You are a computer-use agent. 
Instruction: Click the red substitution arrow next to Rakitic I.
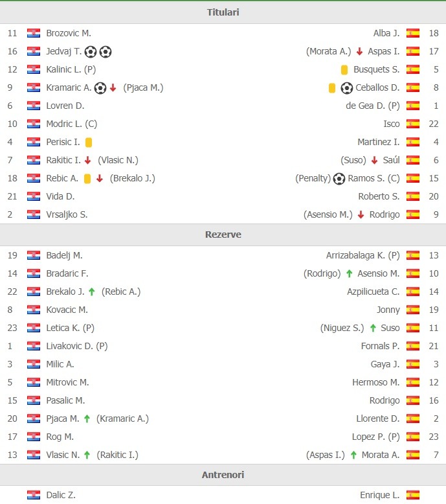(87, 160)
